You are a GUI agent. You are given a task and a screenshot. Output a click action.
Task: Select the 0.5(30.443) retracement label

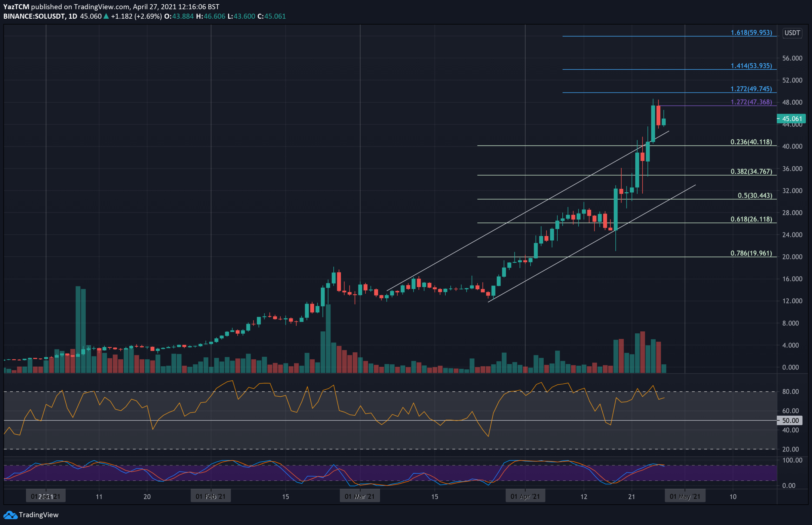pos(755,195)
